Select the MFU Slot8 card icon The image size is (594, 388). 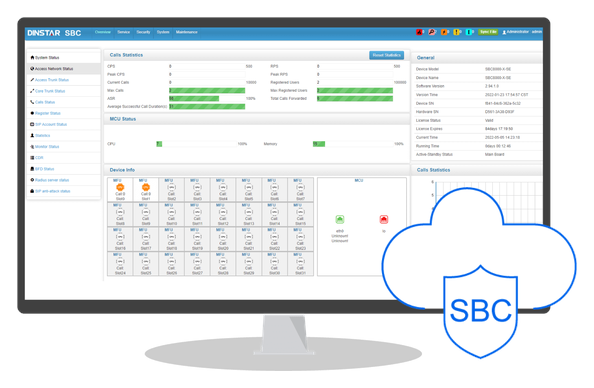click(120, 212)
